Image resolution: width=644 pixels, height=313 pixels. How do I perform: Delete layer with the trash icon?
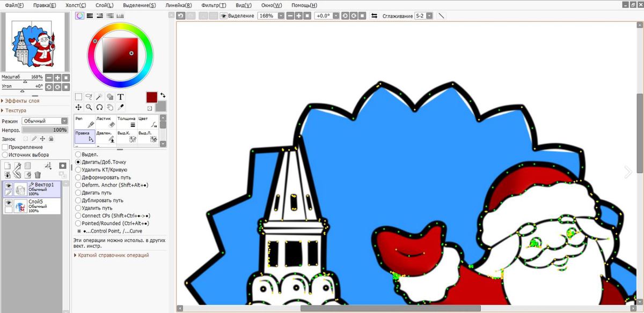[x=38, y=175]
